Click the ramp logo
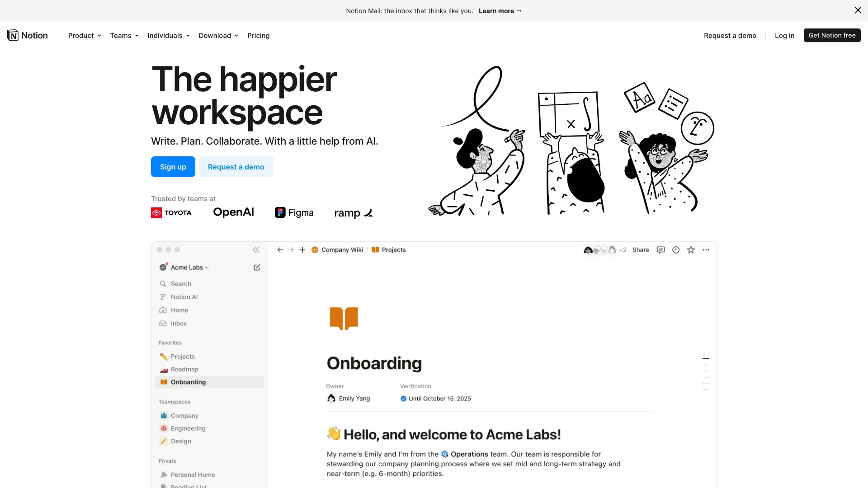The height and width of the screenshot is (488, 868). [x=354, y=213]
